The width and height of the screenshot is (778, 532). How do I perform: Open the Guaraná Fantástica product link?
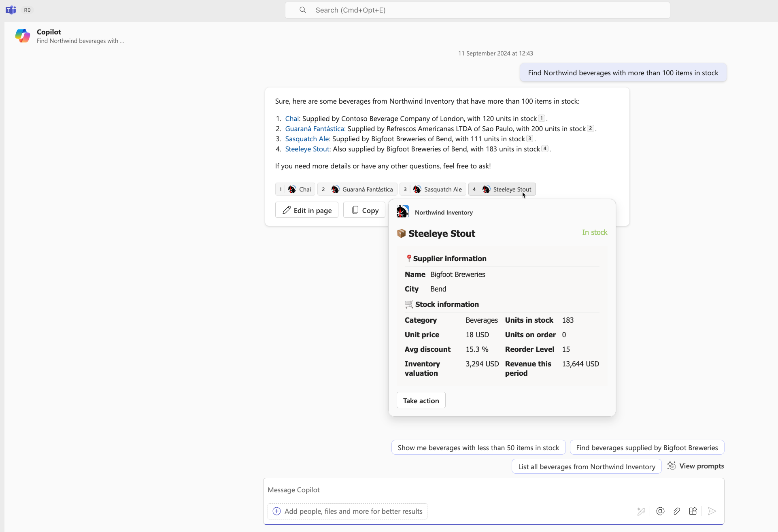click(315, 129)
